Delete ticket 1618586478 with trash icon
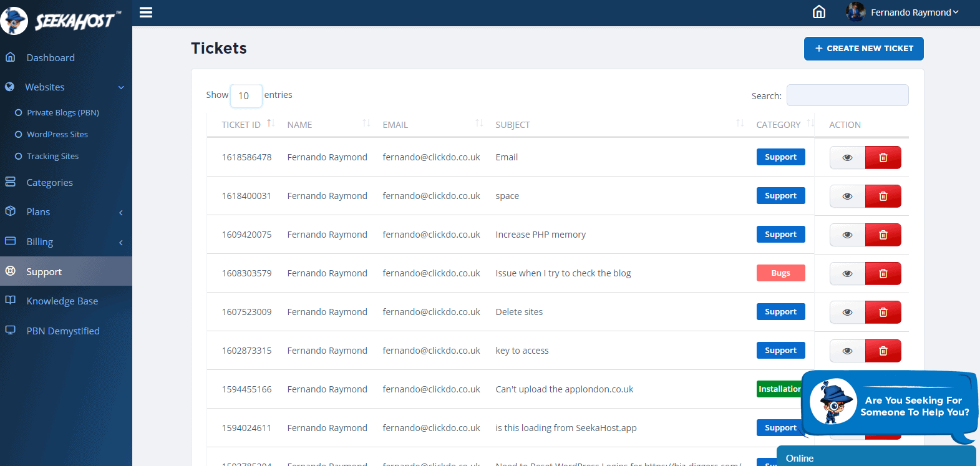 [883, 158]
